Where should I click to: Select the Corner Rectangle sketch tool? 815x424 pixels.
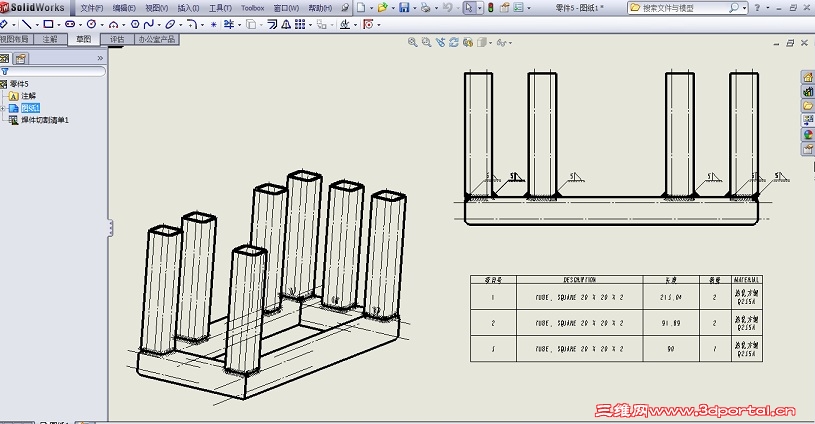48,24
